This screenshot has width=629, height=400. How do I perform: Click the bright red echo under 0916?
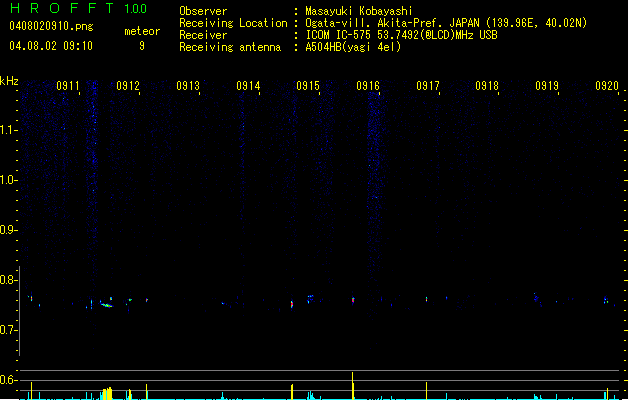tap(353, 300)
